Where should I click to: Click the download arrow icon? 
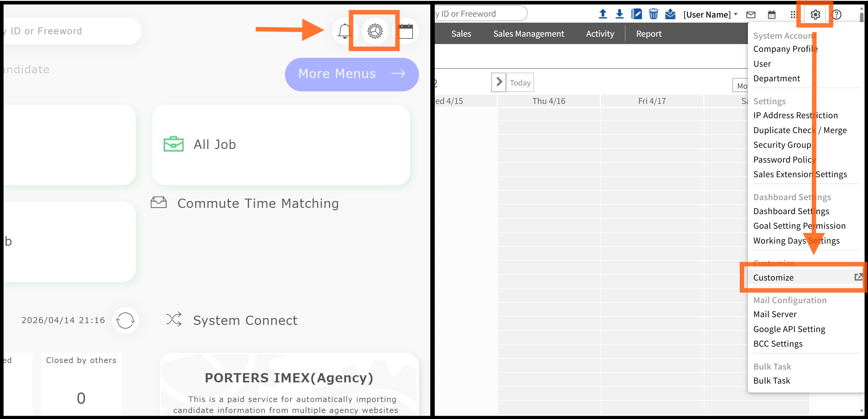[x=619, y=14]
